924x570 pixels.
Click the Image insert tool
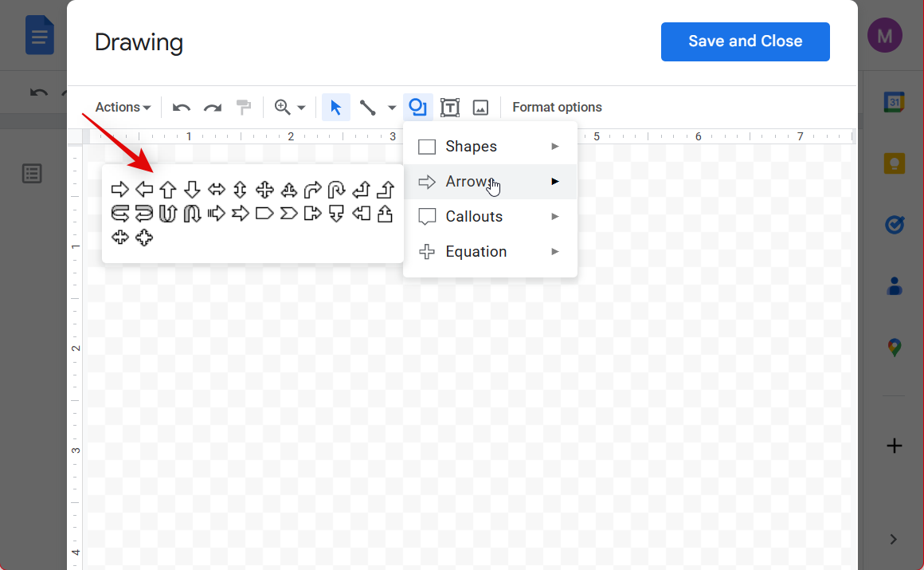[x=481, y=108]
